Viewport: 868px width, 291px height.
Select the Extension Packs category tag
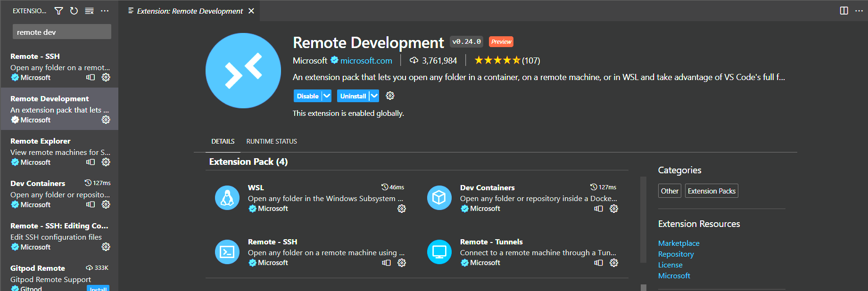point(711,191)
